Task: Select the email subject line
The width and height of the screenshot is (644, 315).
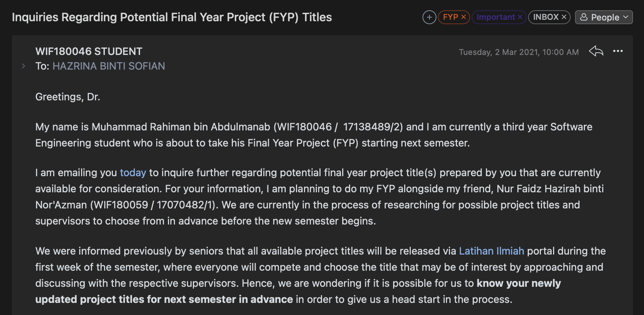Action: pos(172,17)
